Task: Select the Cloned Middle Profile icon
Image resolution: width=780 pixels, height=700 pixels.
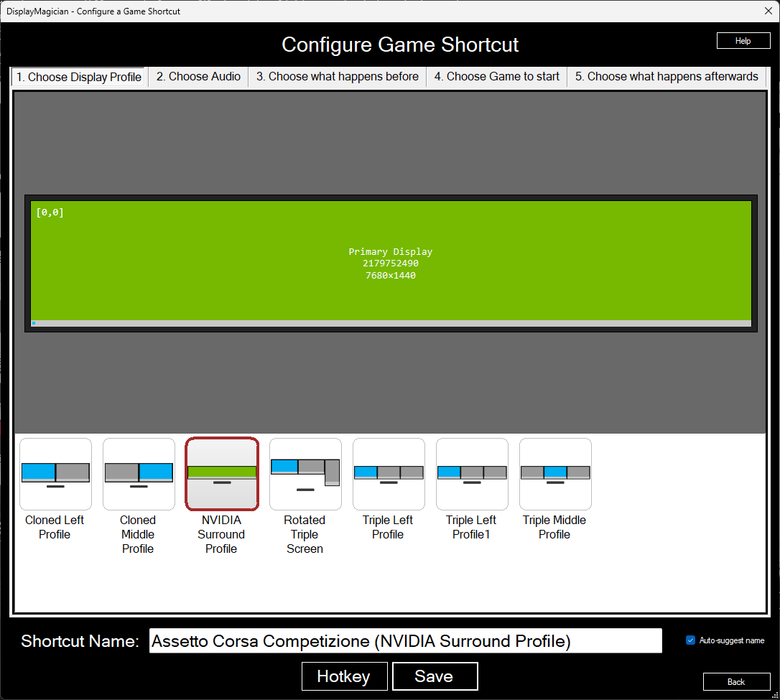Action: (139, 474)
